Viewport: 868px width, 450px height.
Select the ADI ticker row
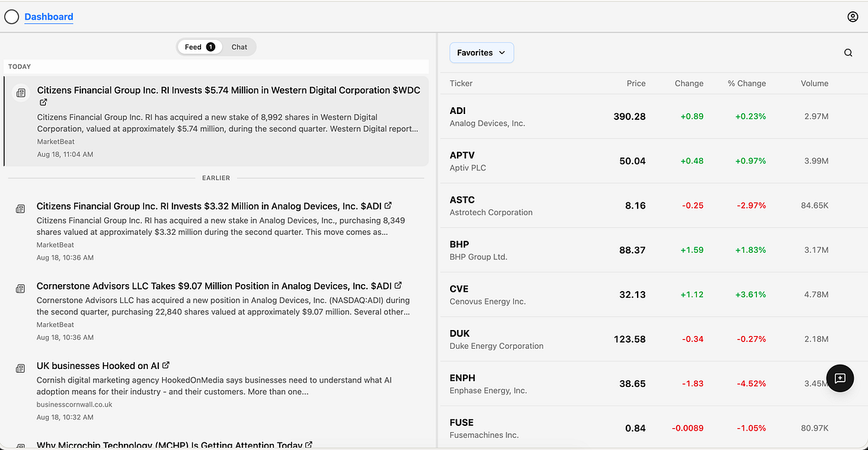tap(653, 116)
